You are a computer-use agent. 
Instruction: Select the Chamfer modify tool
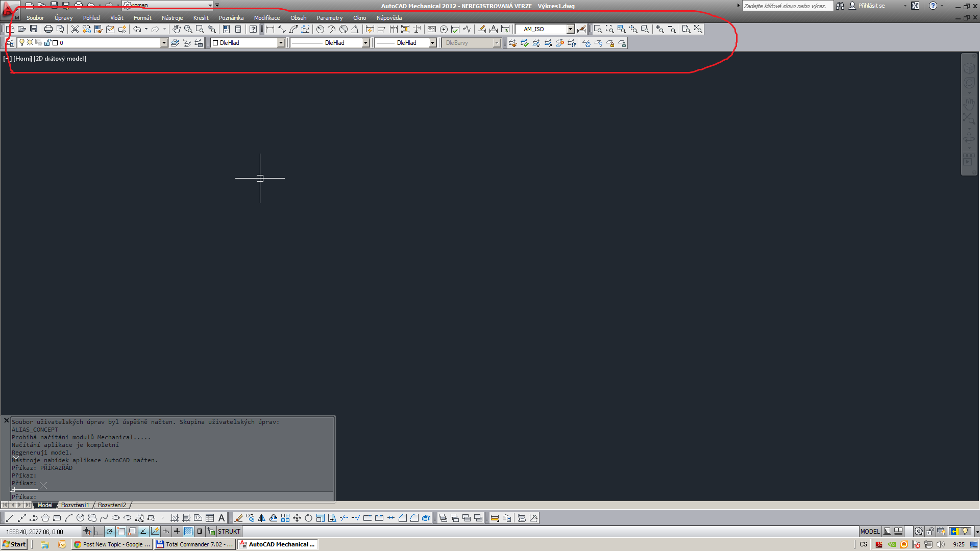click(x=403, y=518)
